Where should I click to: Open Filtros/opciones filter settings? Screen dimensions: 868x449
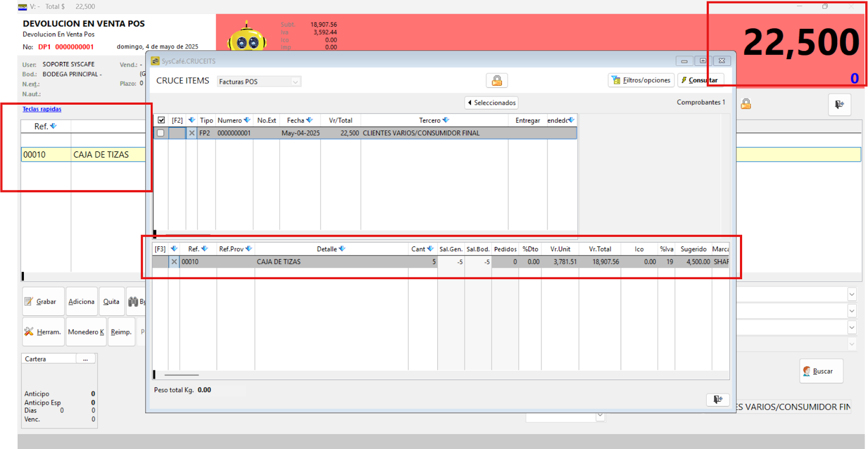click(x=641, y=80)
